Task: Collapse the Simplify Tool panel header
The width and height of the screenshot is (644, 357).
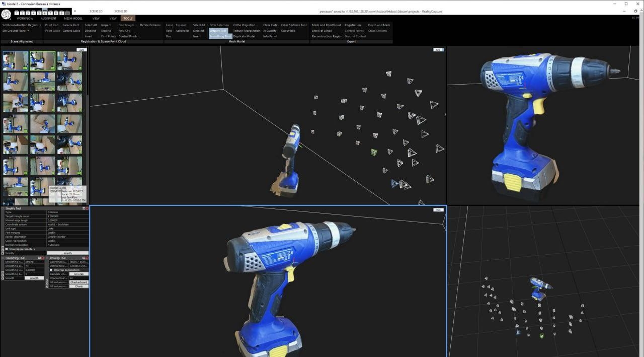Action: (3, 208)
